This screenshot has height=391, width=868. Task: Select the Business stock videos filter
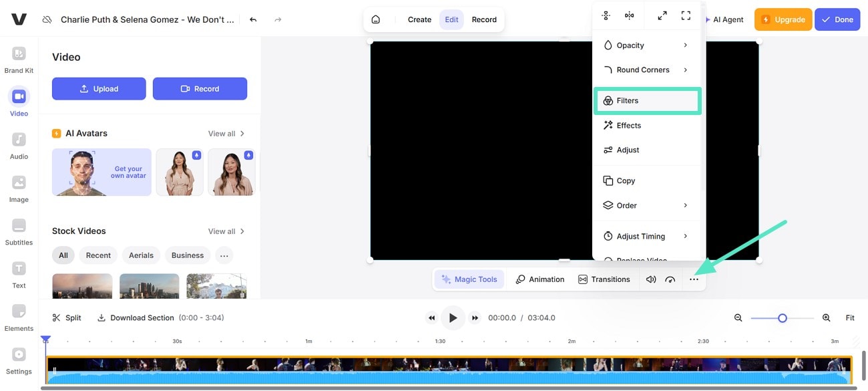(x=188, y=255)
